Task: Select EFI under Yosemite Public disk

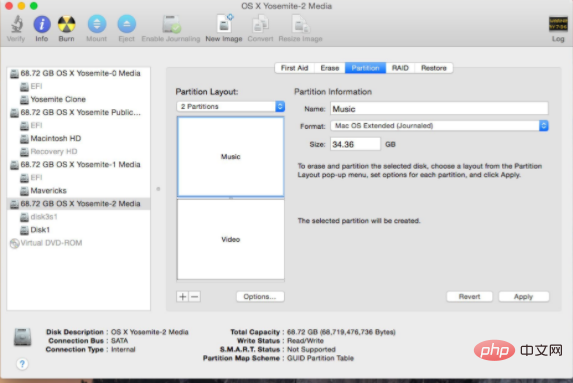Action: click(x=78, y=126)
